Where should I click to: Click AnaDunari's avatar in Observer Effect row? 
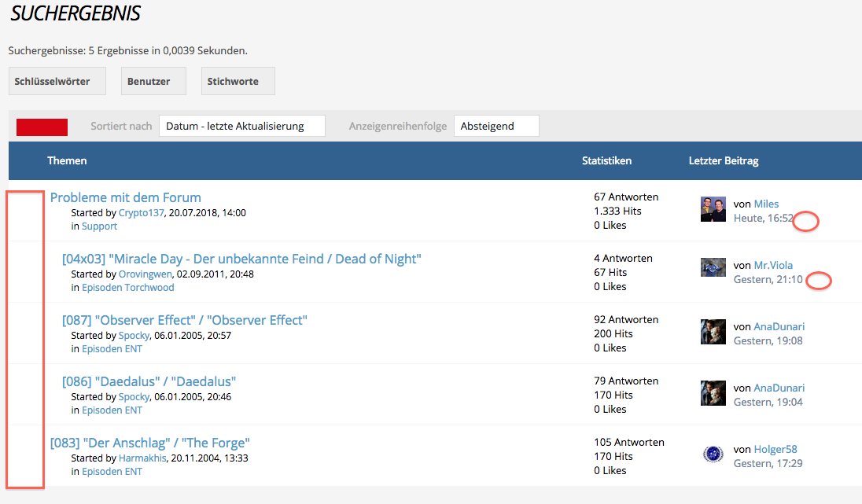click(713, 332)
